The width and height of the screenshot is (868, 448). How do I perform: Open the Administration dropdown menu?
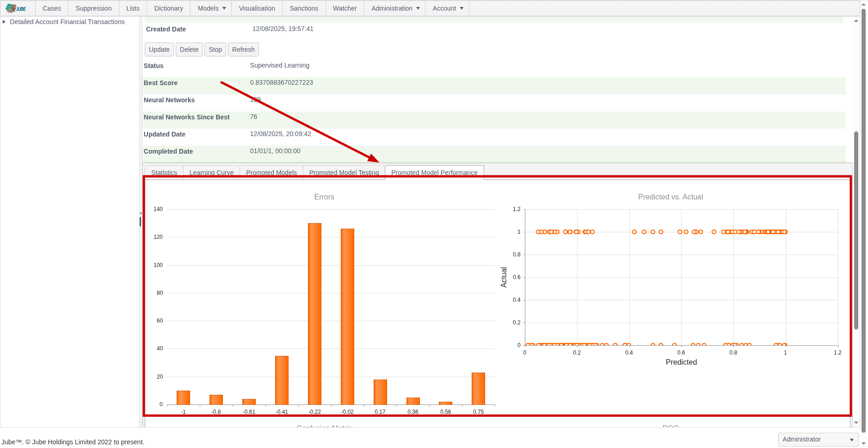[x=395, y=8]
